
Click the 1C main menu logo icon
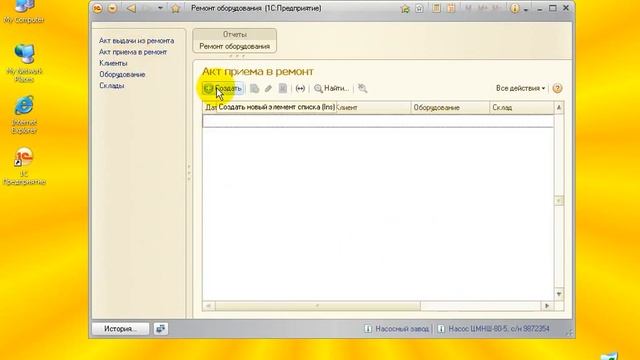[x=98, y=8]
